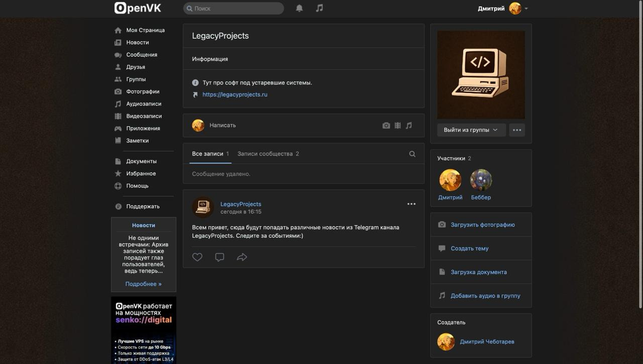Image resolution: width=643 pixels, height=364 pixels.
Task: Click the notifications bell icon
Action: (299, 8)
